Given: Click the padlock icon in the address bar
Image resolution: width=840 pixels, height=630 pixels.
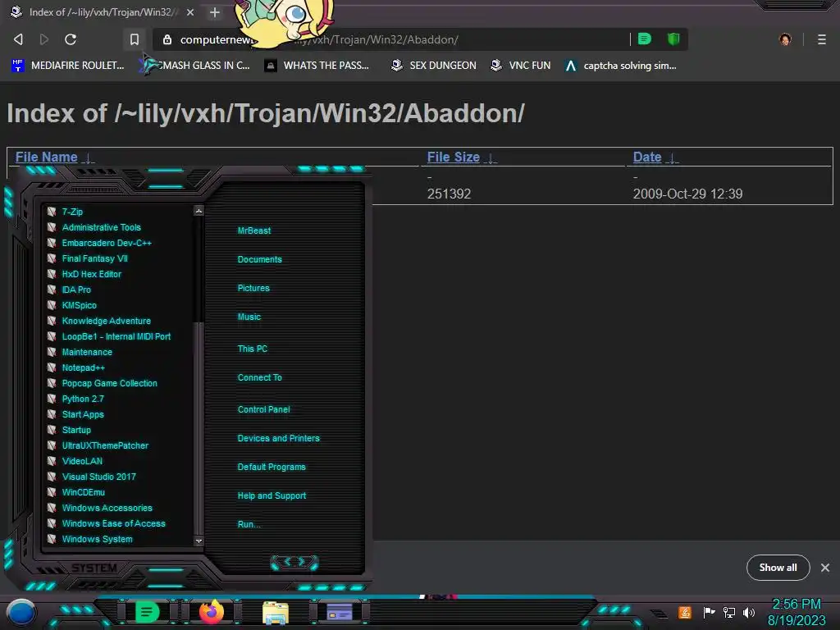Looking at the screenshot, I should click(x=167, y=39).
